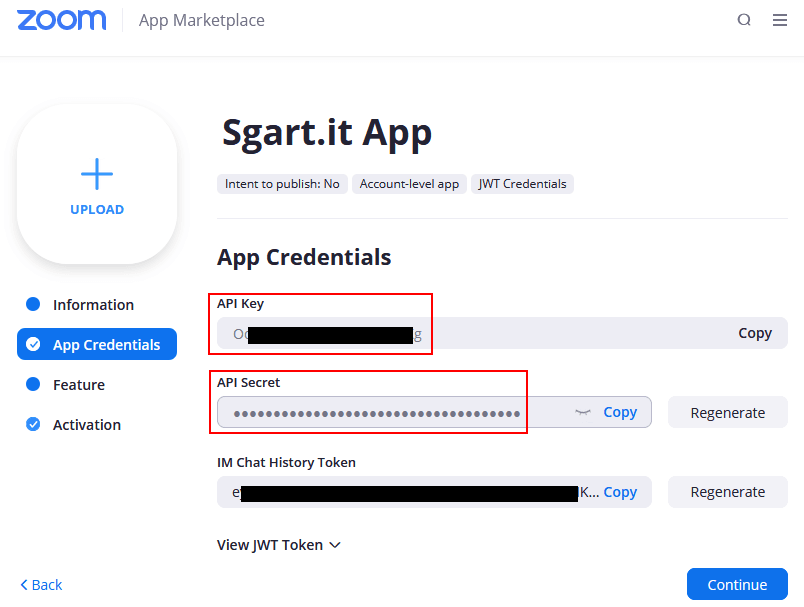Image resolution: width=804 pixels, height=607 pixels.
Task: Click the 'Sgart.it App' title
Action: (327, 133)
